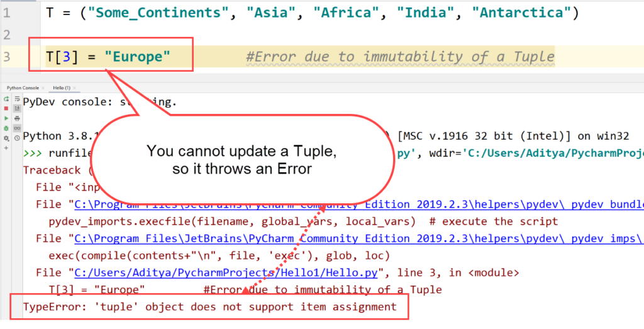Click line number 3 in the gutter
The image size is (644, 329).
coord(6,57)
